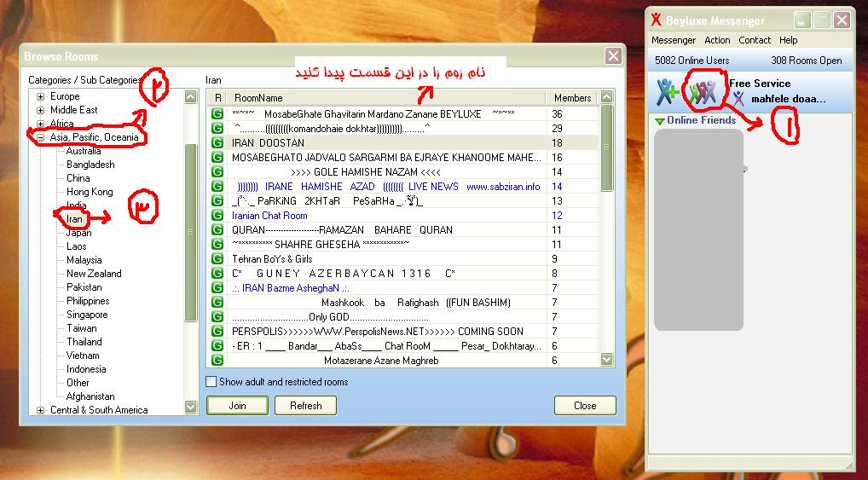Select the Motazerane Azane Maghreb room

381,361
